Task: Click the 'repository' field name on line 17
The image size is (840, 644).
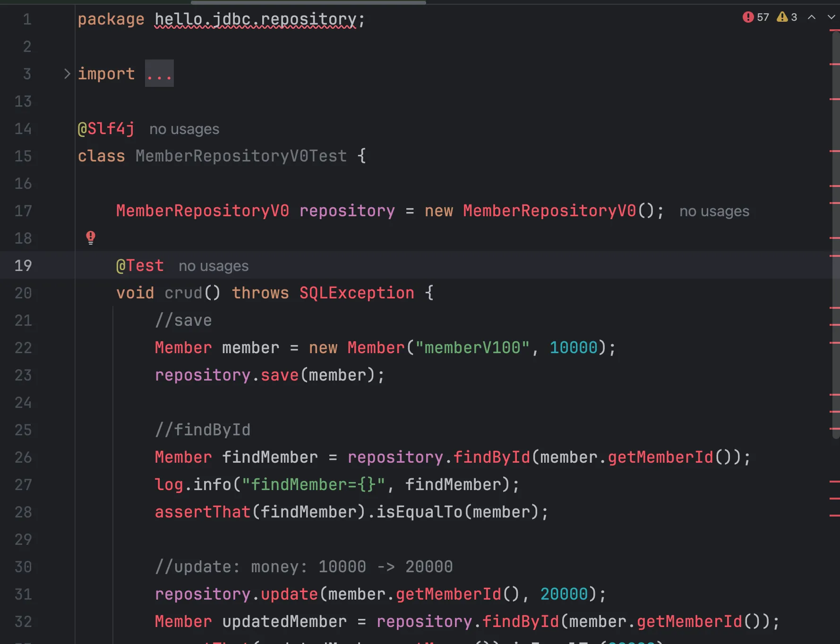Action: 347,211
